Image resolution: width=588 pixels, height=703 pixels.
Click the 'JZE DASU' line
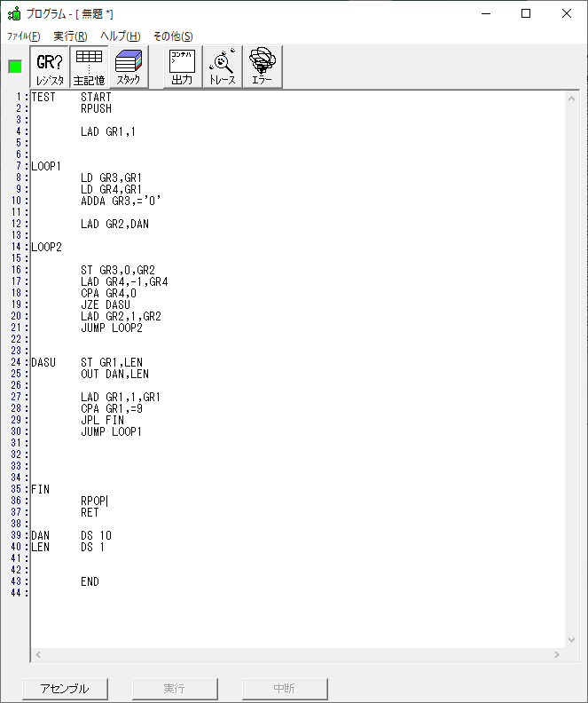[x=106, y=304]
